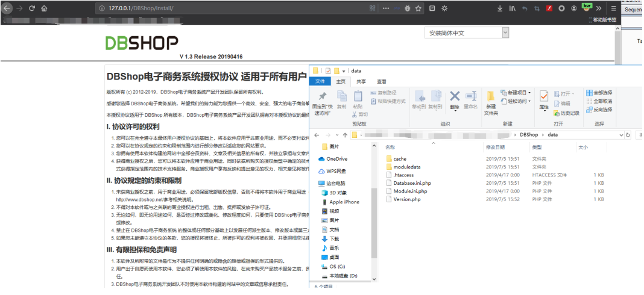Switch to the 主页 ribbon tab

[x=341, y=82]
